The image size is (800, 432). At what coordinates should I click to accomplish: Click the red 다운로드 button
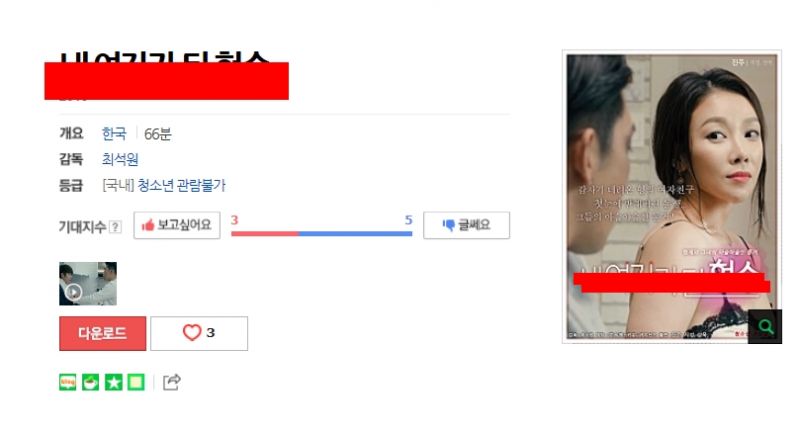click(x=103, y=333)
